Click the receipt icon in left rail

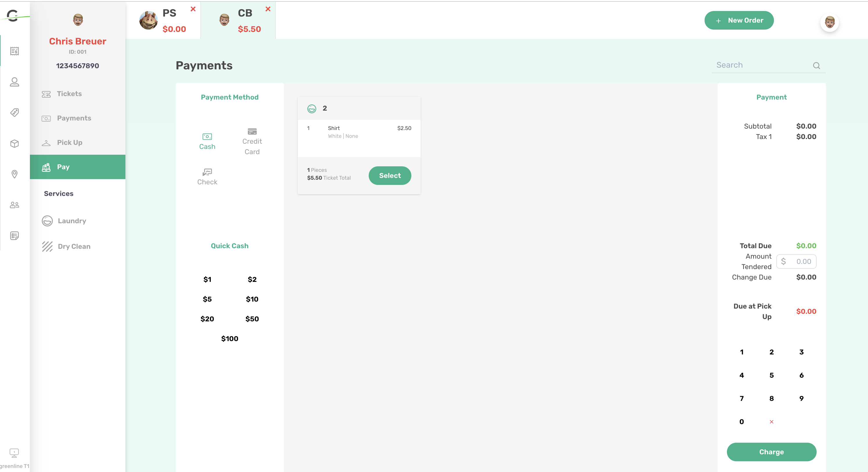tap(14, 51)
